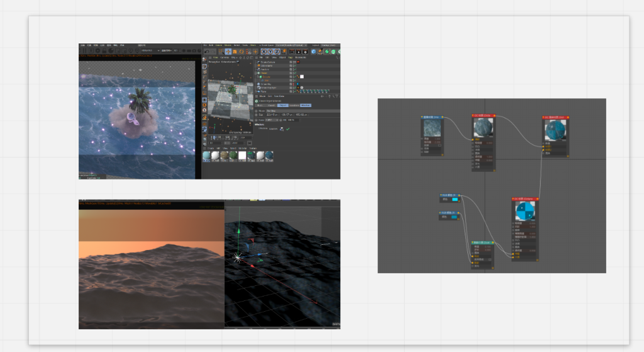Switch to the highlighted Effectors attribute tab
This screenshot has height=352, width=644.
click(x=306, y=105)
